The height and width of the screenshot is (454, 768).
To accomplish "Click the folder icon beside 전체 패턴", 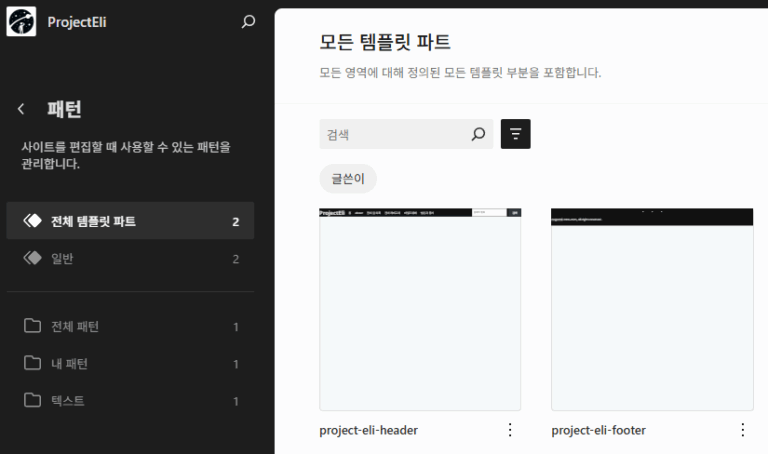I will point(32,326).
